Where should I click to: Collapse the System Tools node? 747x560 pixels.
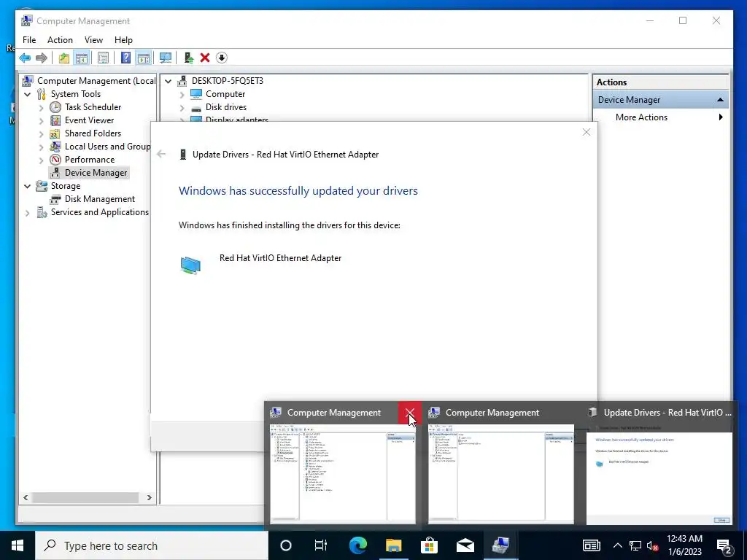click(27, 94)
